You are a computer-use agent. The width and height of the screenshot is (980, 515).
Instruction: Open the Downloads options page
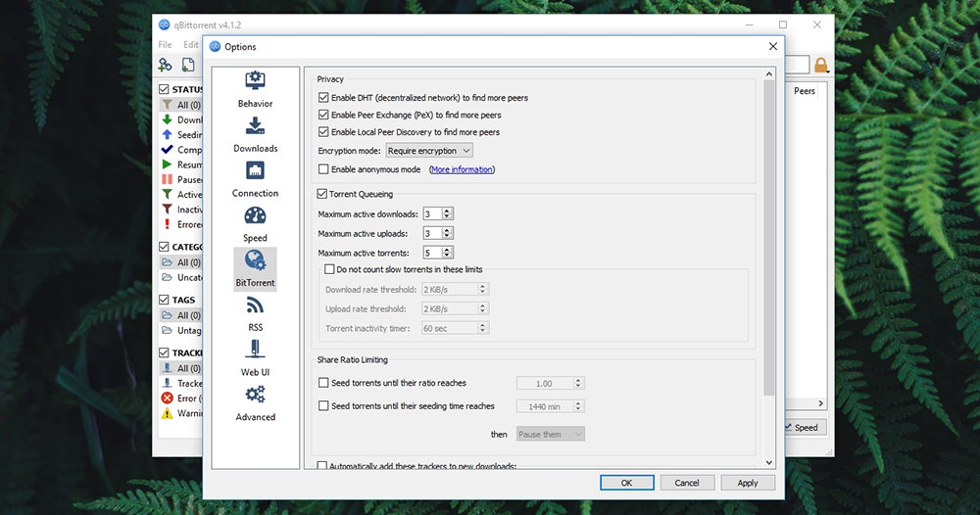[255, 135]
